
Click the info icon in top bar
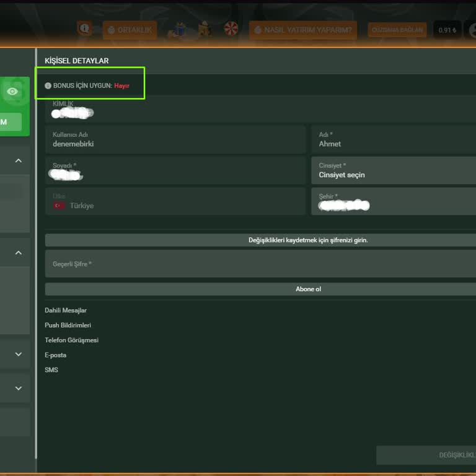[84, 29]
